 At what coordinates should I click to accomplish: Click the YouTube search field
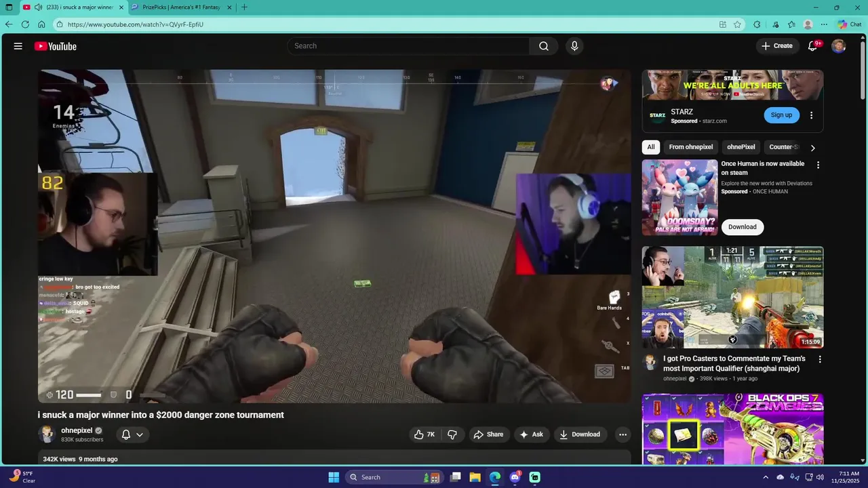click(x=409, y=46)
